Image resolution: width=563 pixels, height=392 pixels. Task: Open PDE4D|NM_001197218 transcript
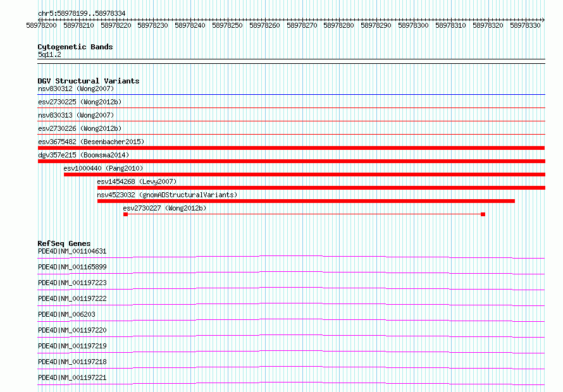(x=72, y=362)
